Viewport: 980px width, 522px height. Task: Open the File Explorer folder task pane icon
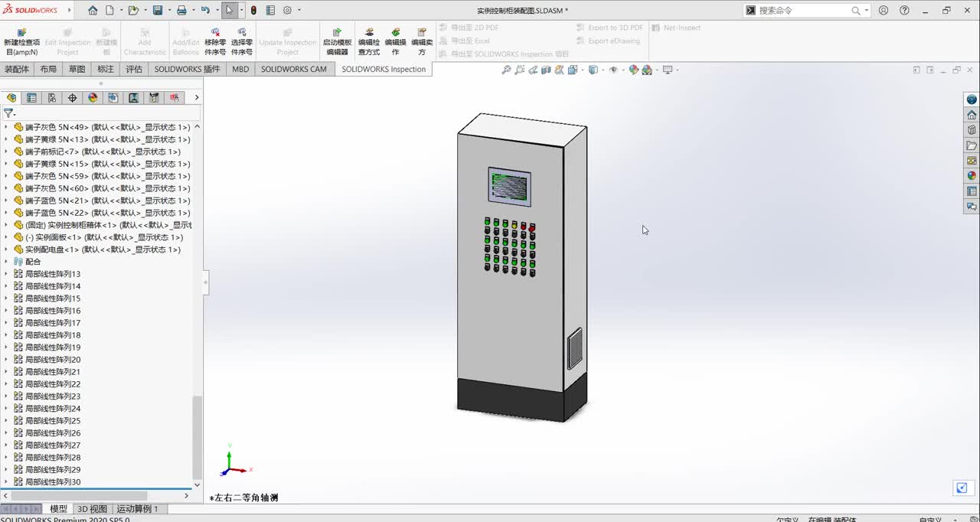click(x=972, y=145)
